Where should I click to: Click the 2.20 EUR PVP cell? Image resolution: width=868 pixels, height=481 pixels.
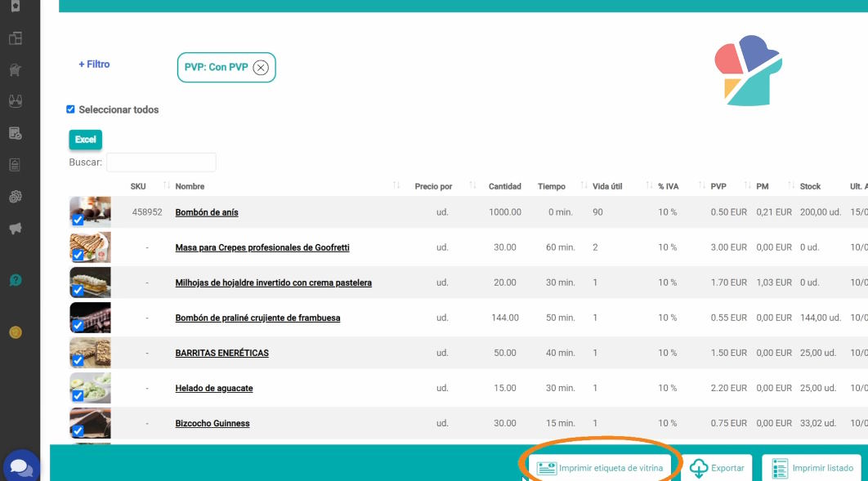tap(728, 388)
